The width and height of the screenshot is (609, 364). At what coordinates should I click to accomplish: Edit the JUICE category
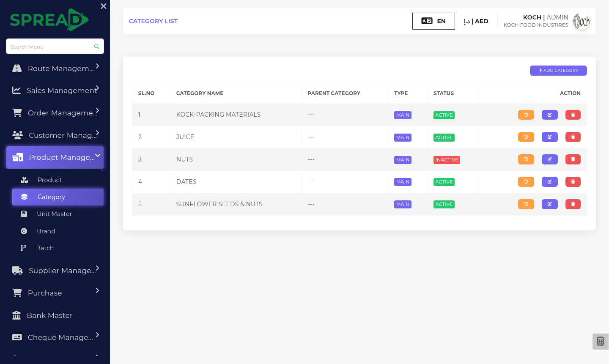coord(550,137)
